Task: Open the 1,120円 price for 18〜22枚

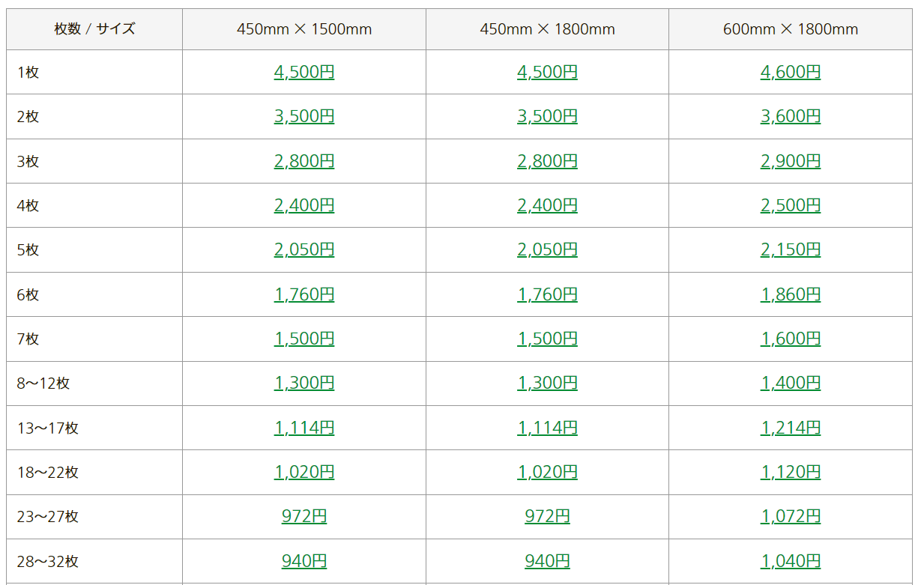Action: pos(791,472)
